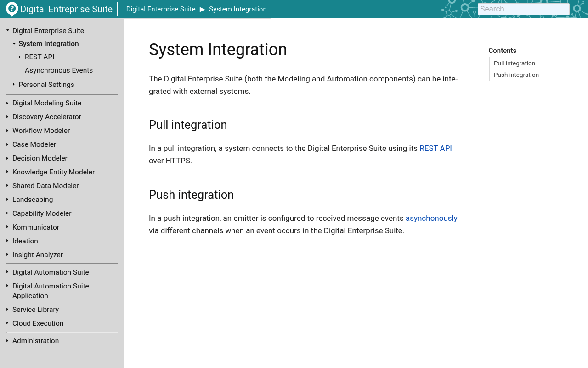Collapse the Digital Enterprise Suite tree node
Image resolution: width=588 pixels, height=368 pixels.
click(x=8, y=30)
